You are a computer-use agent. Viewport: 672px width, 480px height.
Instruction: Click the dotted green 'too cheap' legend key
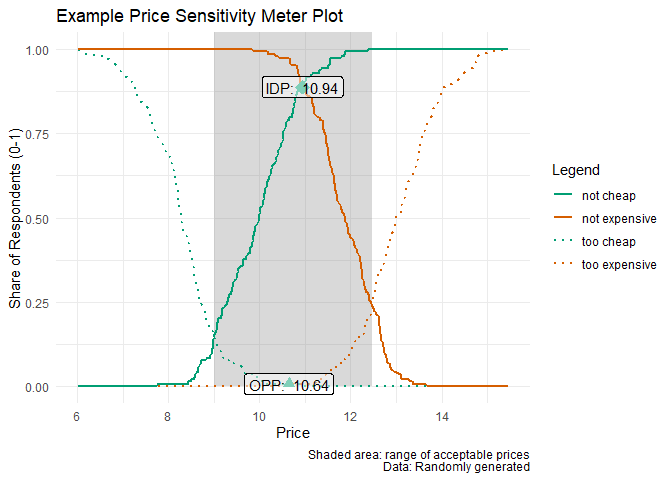pos(563,242)
